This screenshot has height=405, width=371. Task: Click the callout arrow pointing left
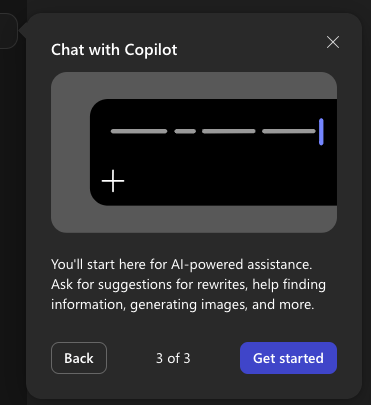click(23, 31)
